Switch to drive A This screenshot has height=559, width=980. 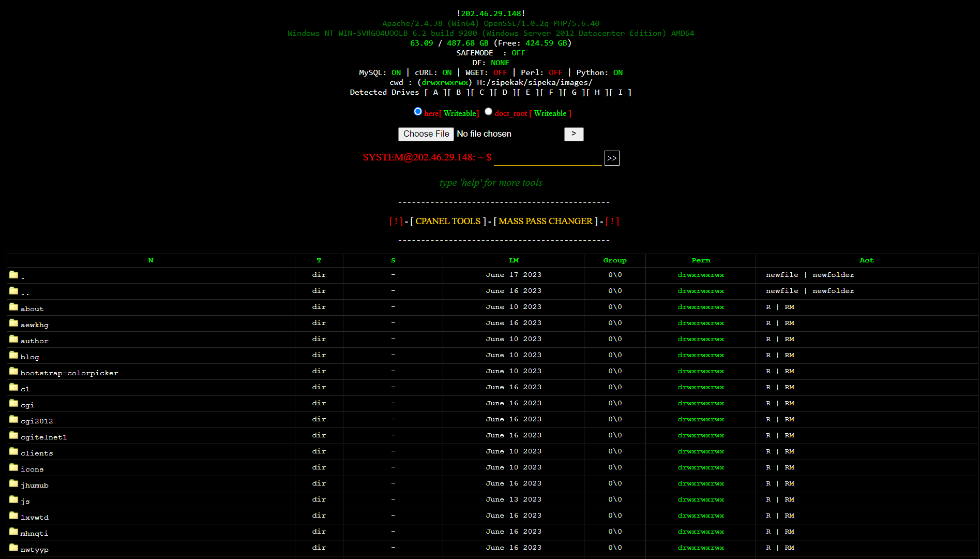435,92
